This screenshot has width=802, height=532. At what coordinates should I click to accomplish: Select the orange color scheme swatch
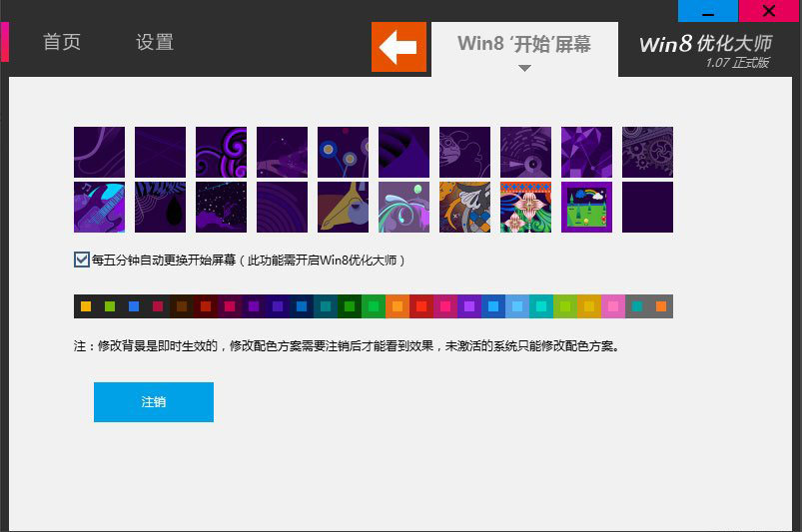pyautogui.click(x=398, y=306)
